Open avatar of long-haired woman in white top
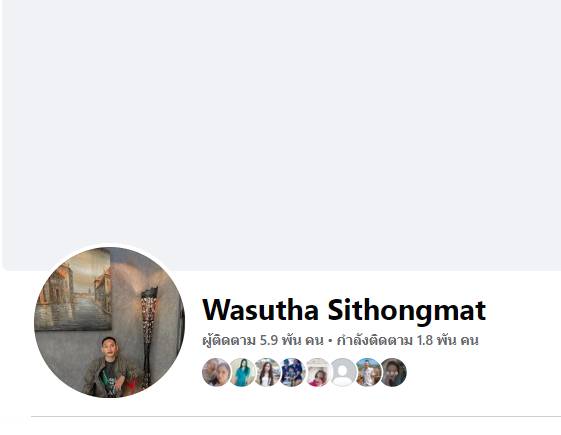This screenshot has height=435, width=561. point(267,372)
